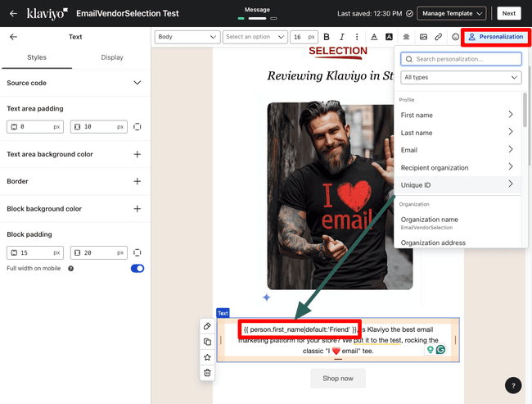
Task: Click the Grammarly icon in text block
Action: 440,349
